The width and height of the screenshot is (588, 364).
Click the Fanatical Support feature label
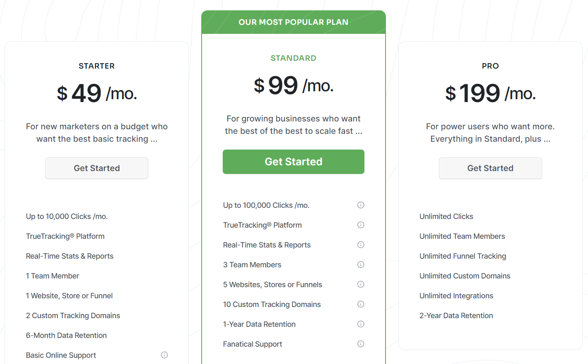pos(252,344)
